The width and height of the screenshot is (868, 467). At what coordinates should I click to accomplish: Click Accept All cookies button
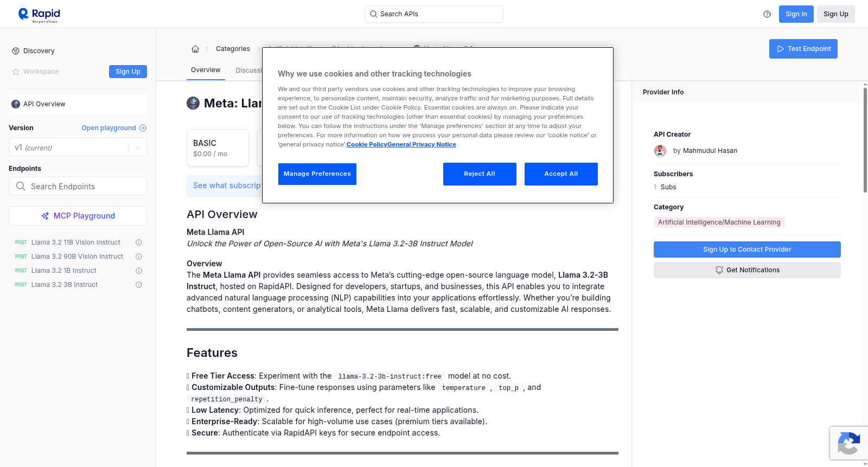(x=561, y=174)
